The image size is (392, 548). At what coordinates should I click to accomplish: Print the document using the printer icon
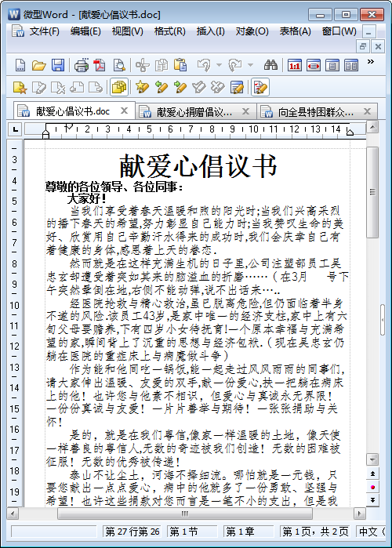pyautogui.click(x=81, y=65)
